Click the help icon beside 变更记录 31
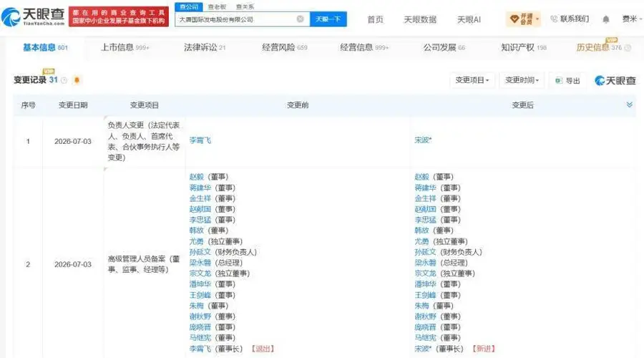644x358 pixels. click(x=64, y=81)
